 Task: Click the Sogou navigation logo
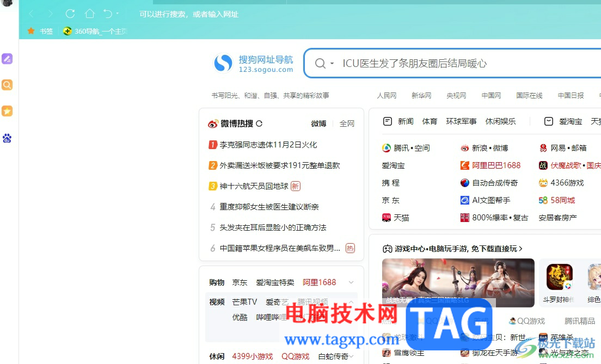pos(253,63)
